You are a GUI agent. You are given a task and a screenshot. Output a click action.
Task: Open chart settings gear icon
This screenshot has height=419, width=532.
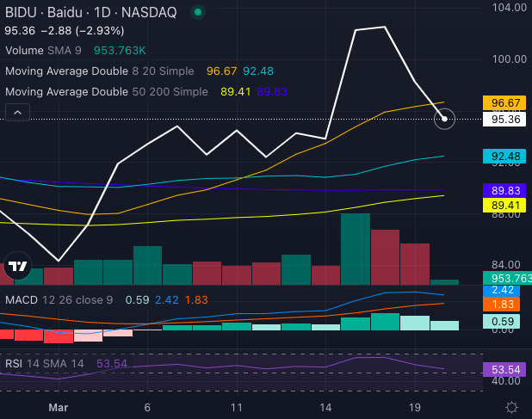(511, 406)
